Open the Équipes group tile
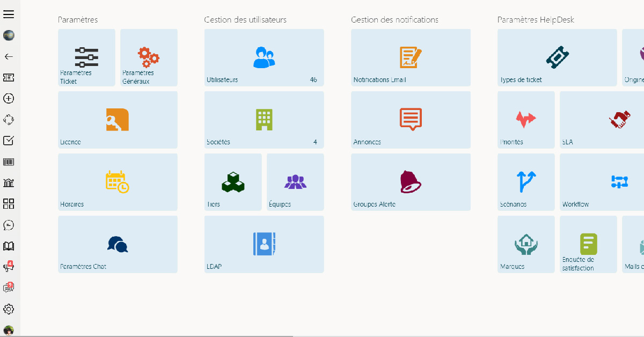This screenshot has height=337, width=644. [x=295, y=182]
